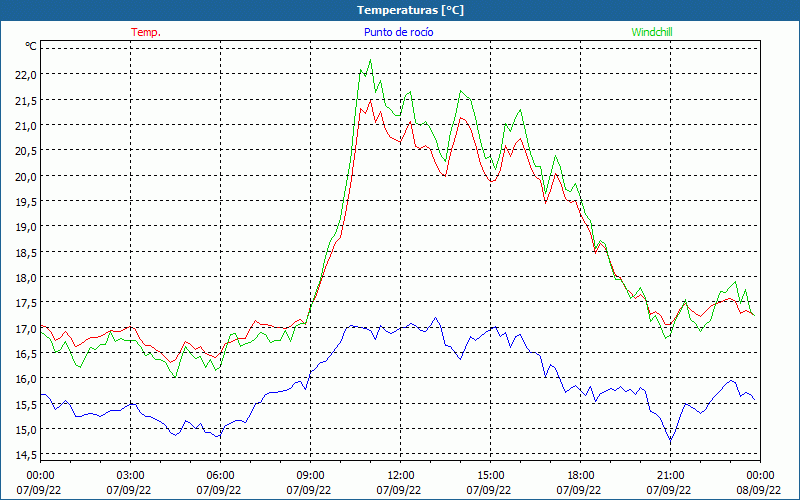The image size is (800, 500).
Task: Click the blue dew point minimum at 21:00
Action: click(x=670, y=440)
